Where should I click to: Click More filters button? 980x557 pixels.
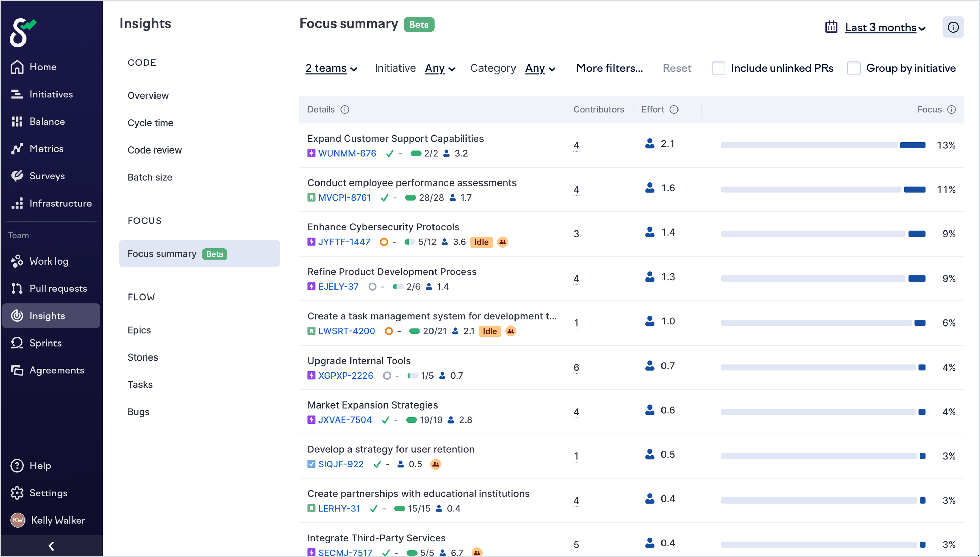[609, 68]
